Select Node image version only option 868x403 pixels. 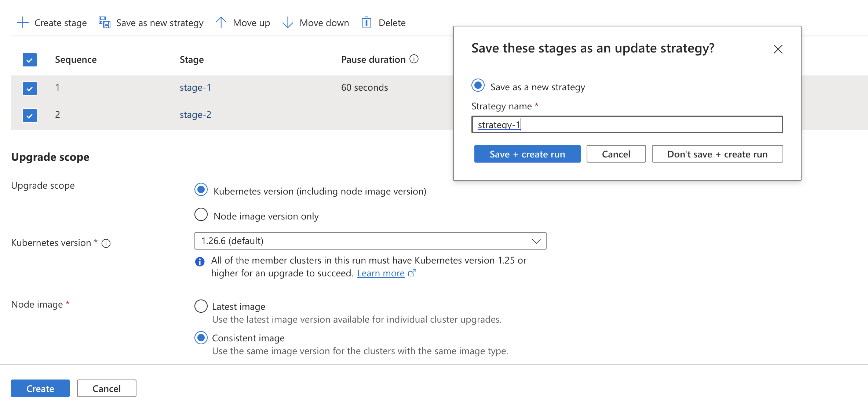pyautogui.click(x=201, y=215)
